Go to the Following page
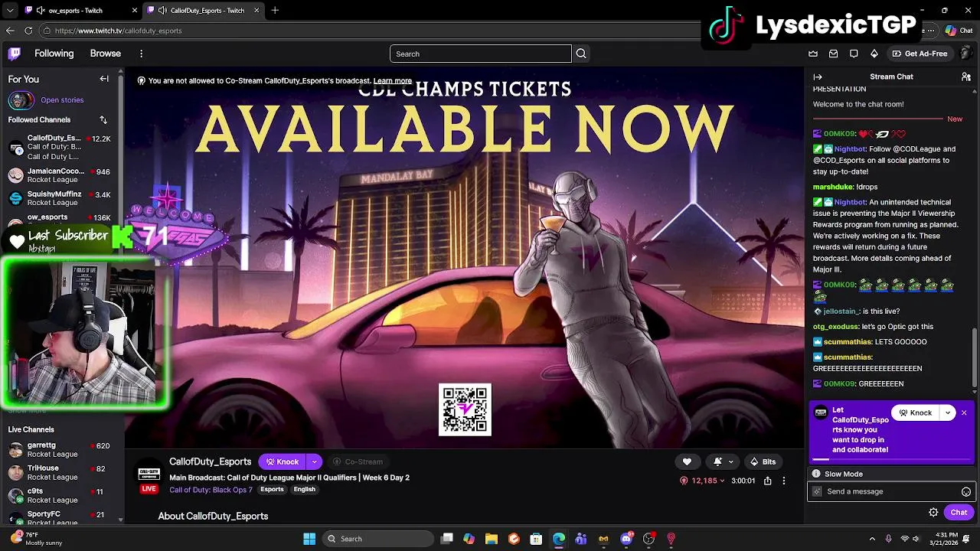980x551 pixels. (54, 54)
